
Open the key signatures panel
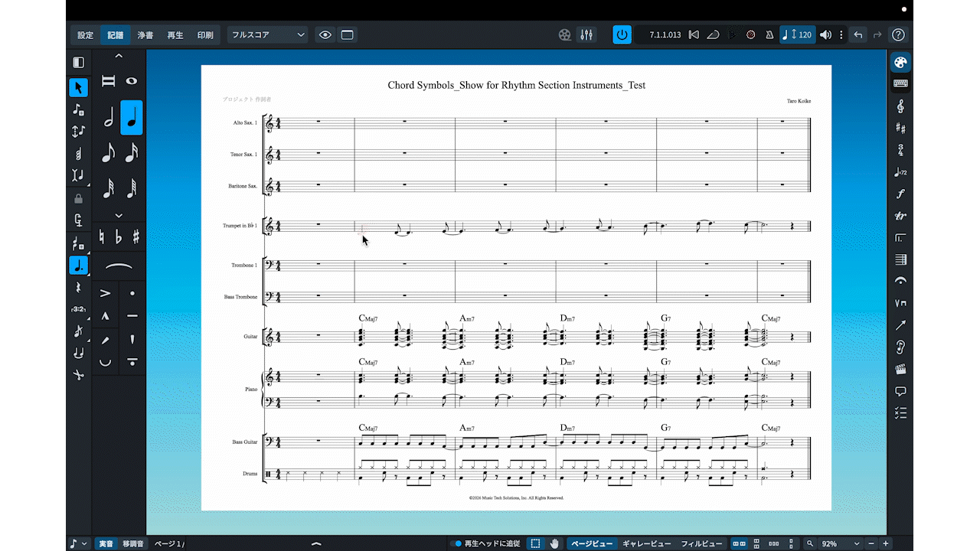(900, 129)
